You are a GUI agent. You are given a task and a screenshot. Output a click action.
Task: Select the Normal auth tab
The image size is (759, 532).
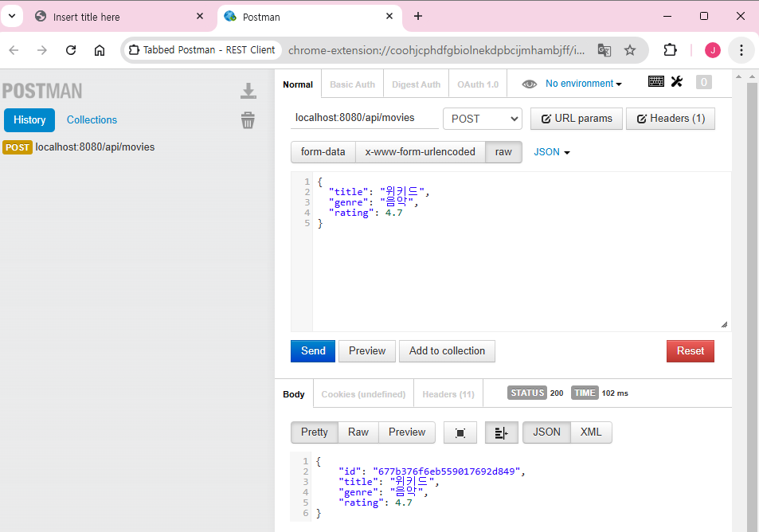click(x=298, y=84)
